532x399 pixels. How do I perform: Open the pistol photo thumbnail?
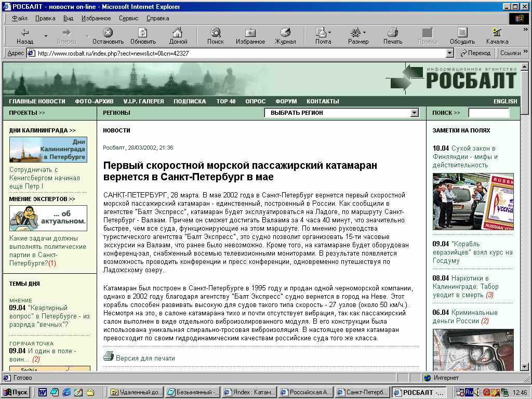click(473, 350)
